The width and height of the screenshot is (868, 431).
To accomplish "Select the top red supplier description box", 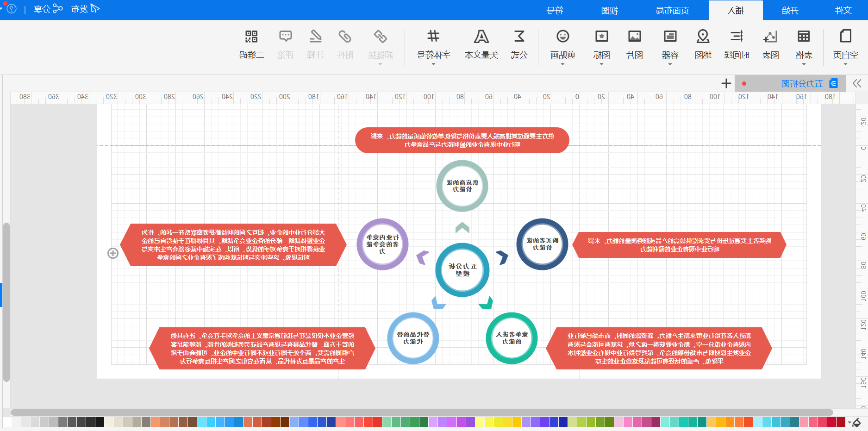I will 462,140.
